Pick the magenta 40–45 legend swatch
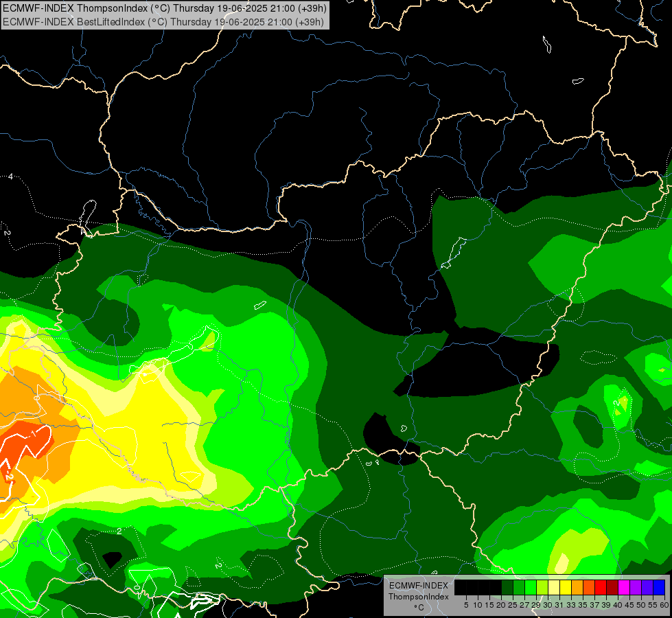 (x=624, y=587)
